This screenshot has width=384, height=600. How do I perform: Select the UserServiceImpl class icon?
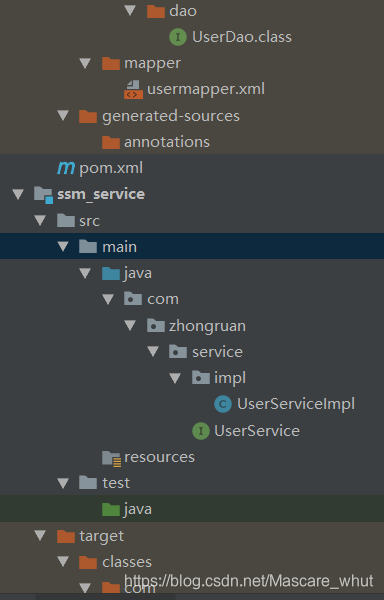tap(223, 404)
